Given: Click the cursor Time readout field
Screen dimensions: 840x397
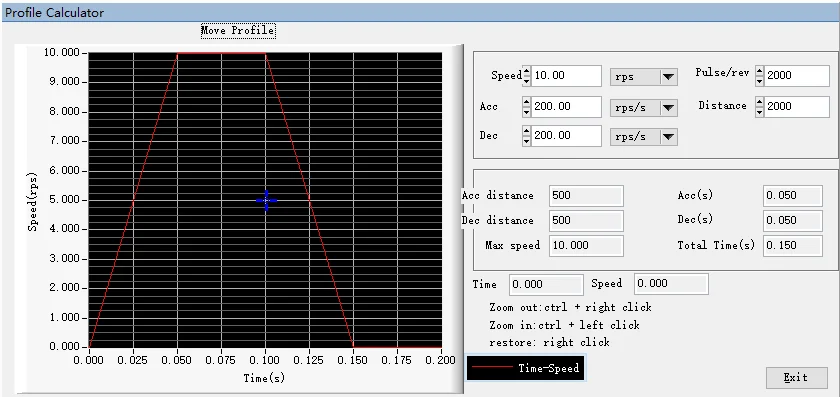Looking at the screenshot, I should pos(546,284).
